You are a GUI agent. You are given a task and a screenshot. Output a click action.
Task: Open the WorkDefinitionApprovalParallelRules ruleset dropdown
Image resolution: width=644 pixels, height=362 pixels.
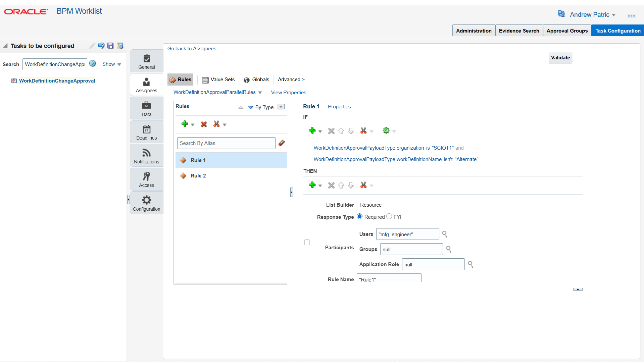pyautogui.click(x=260, y=93)
